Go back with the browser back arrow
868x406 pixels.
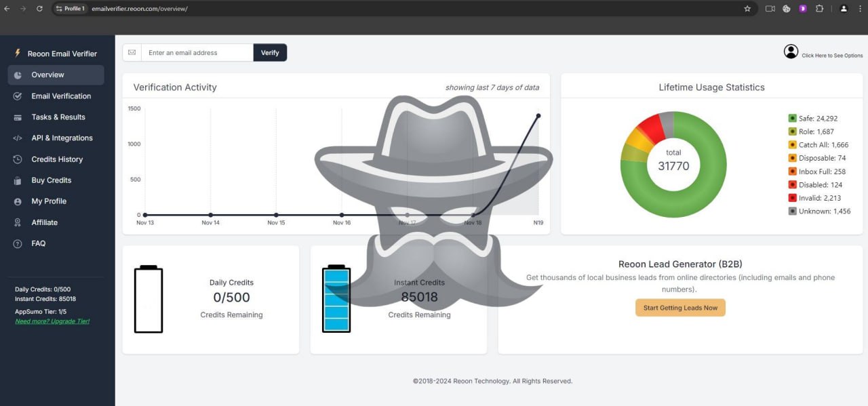pos(7,9)
